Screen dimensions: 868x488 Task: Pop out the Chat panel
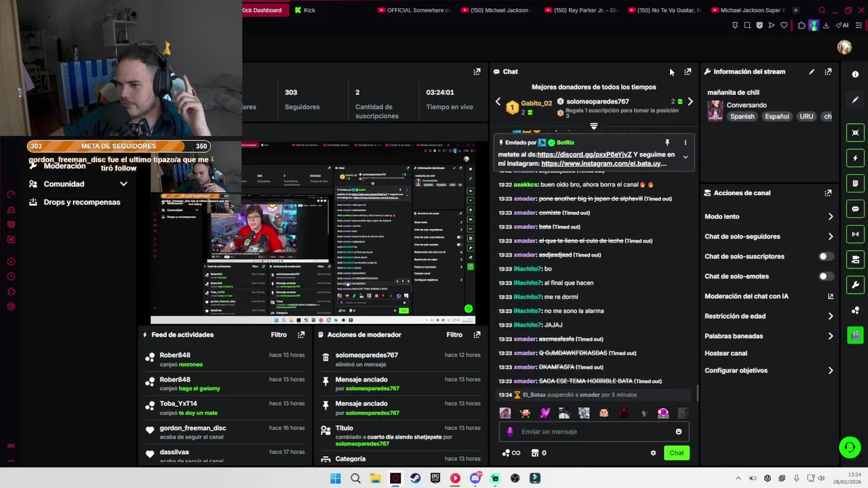click(688, 71)
